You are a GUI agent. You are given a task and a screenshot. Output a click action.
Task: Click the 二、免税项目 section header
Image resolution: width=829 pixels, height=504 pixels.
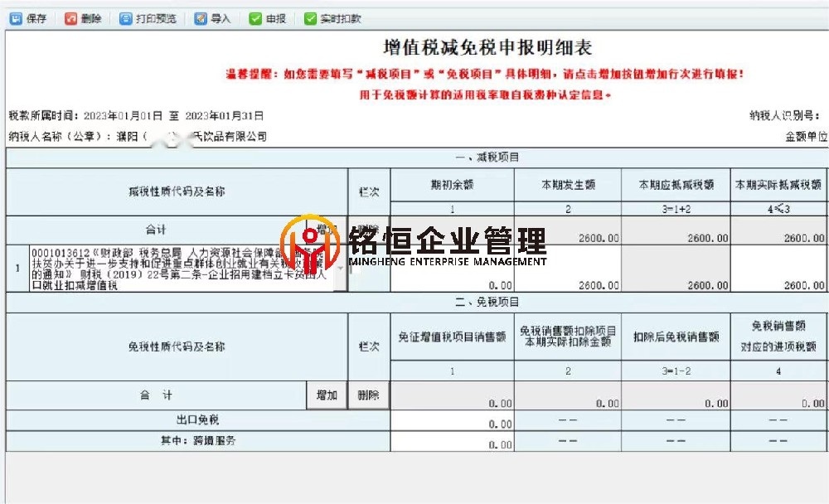487,302
